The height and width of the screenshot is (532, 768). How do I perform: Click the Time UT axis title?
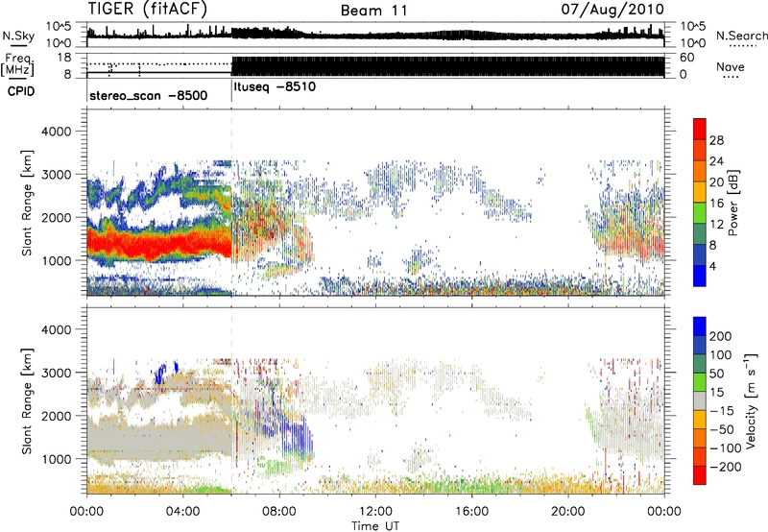tap(375, 526)
